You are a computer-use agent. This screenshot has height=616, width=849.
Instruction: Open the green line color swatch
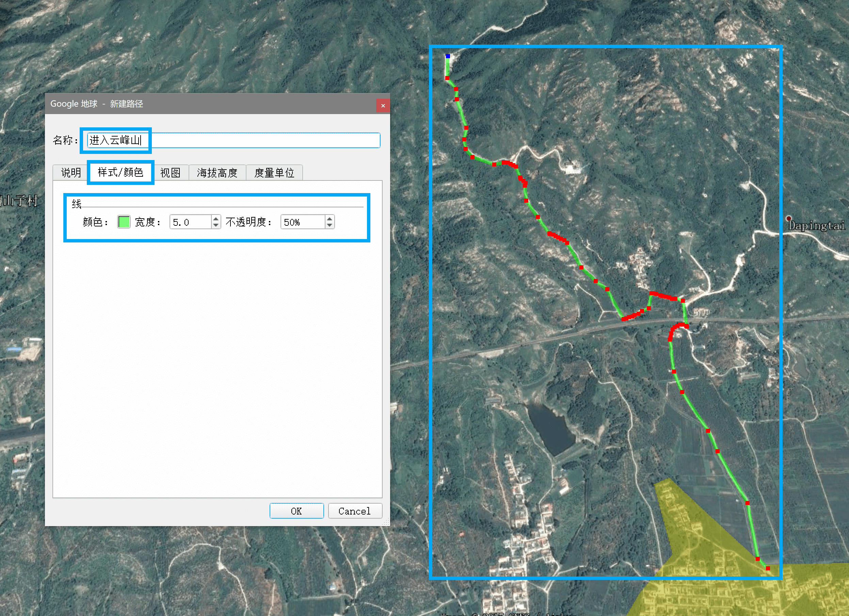pos(124,222)
